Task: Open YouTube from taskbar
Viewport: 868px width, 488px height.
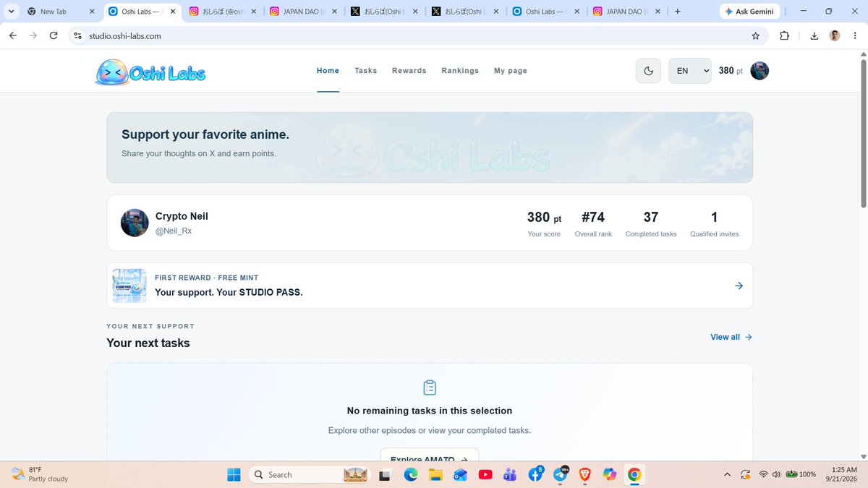Action: coord(485,474)
